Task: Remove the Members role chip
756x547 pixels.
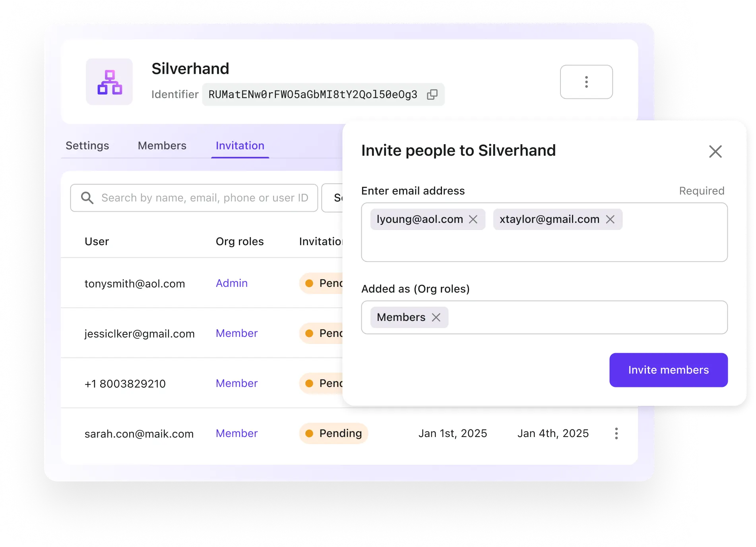Action: coord(436,317)
